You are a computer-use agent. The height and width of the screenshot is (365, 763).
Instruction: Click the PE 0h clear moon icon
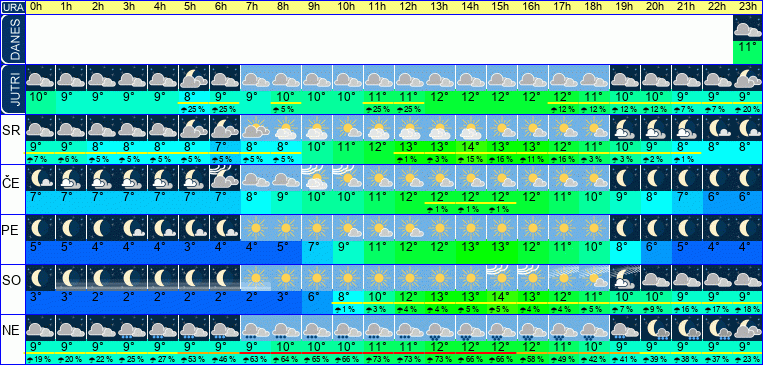(x=40, y=228)
